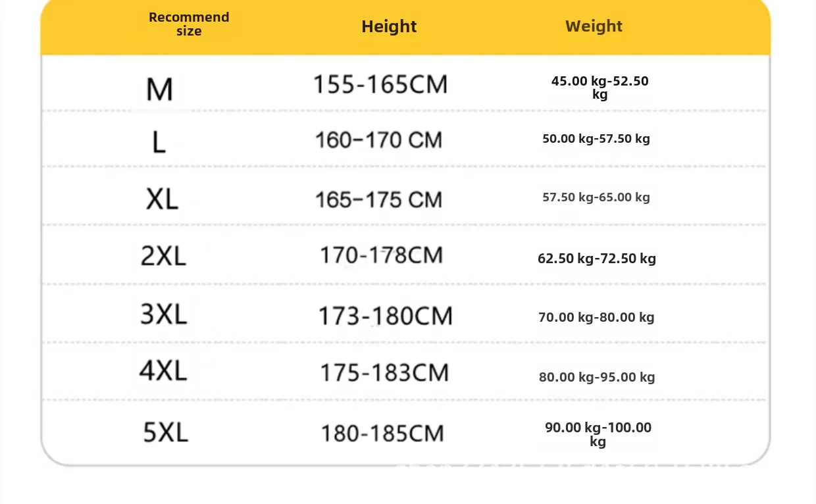Screen dimensions: 816x504
Task: Click the 45.00 kg-52.50 kg weight
Action: tap(599, 88)
